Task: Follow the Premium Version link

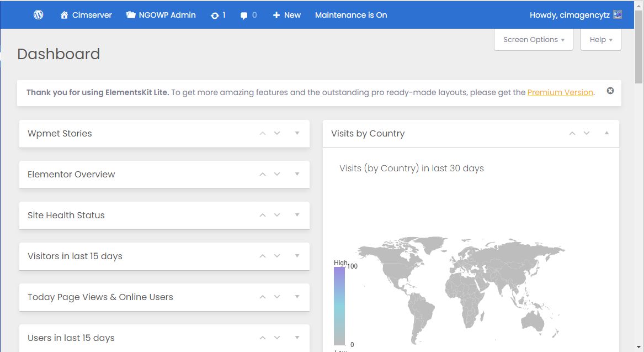Action: tap(560, 92)
